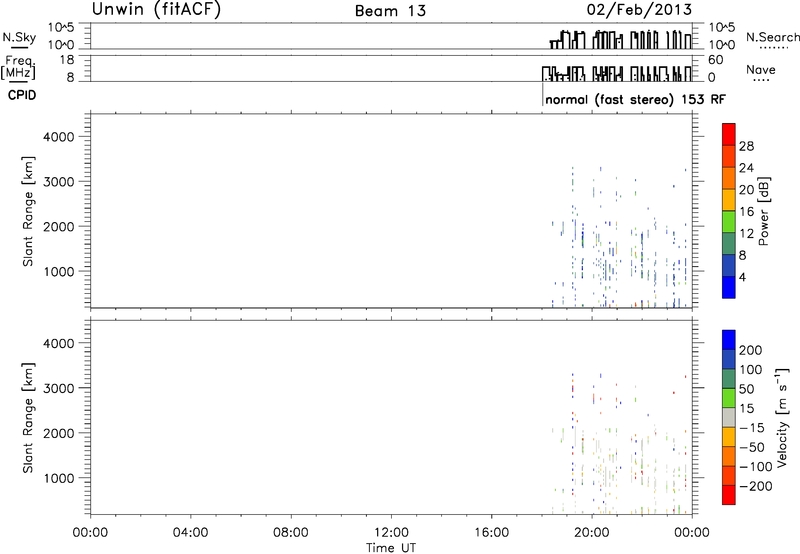Screen dimensions: 800x554
Task: Click the 'N.Sky' legend label
Action: click(x=19, y=37)
